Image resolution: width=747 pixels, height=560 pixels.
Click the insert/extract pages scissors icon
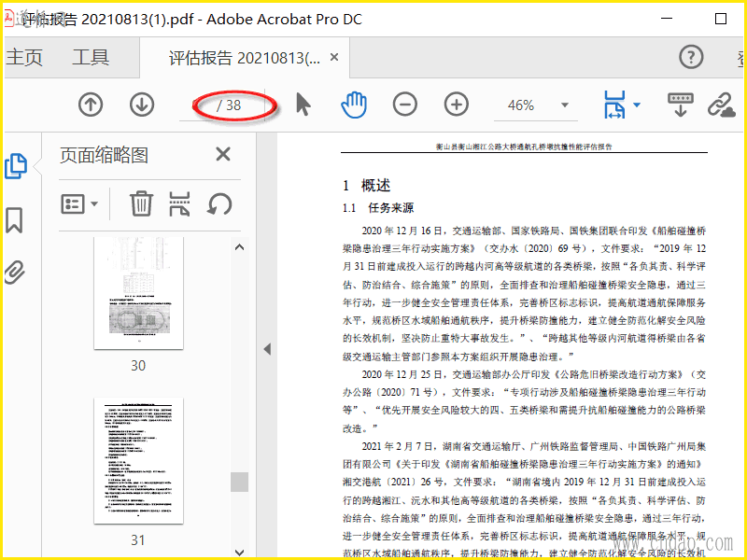[179, 203]
